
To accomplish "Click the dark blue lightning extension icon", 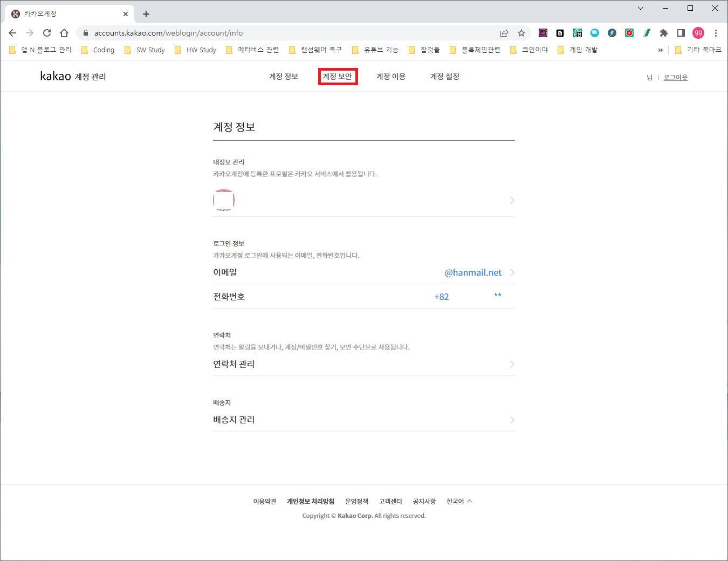I will coord(612,33).
